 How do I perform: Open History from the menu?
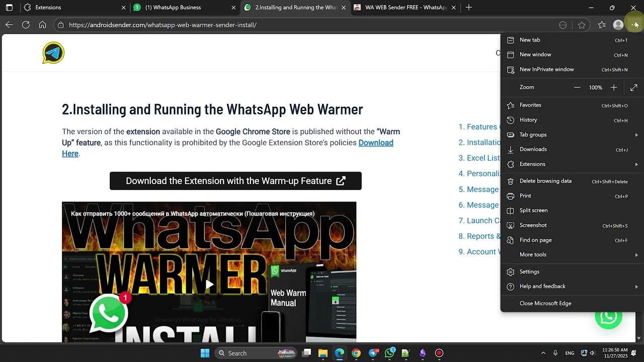(572, 120)
